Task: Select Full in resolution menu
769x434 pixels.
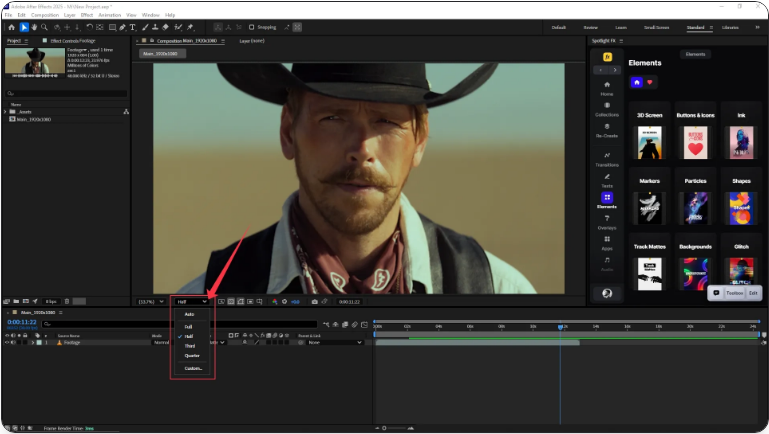Action: (x=188, y=326)
